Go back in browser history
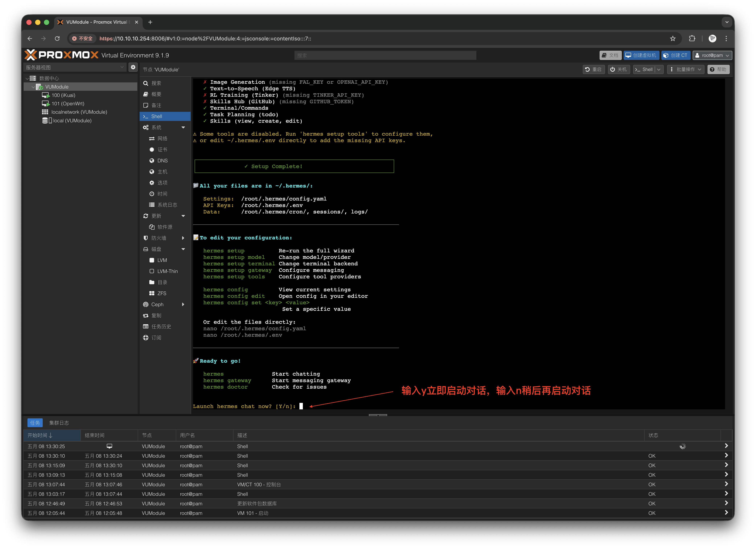Image resolution: width=756 pixels, height=549 pixels. pyautogui.click(x=30, y=39)
